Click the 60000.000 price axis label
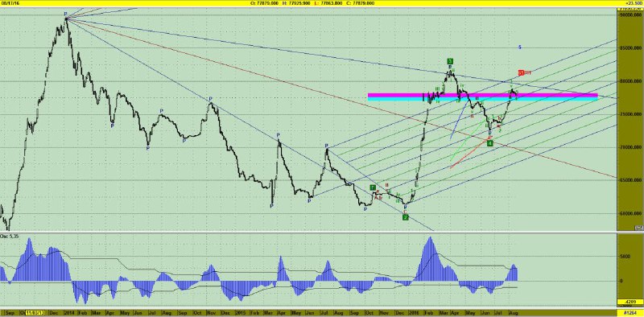Viewport: 644px width, 317px height. tap(632, 213)
